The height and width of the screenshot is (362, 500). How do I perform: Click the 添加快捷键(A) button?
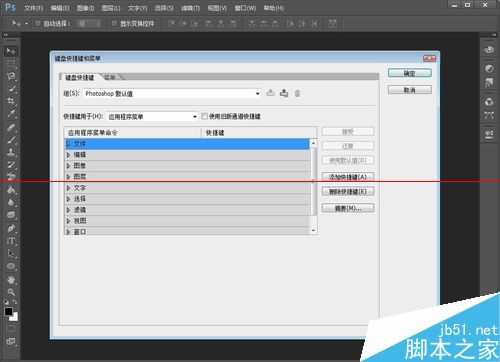pos(348,177)
